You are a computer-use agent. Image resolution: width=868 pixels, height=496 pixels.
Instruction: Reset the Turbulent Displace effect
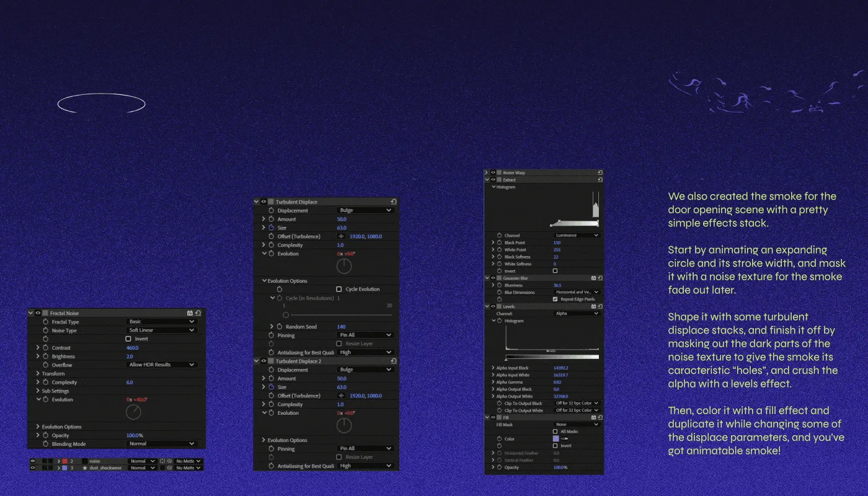click(394, 201)
